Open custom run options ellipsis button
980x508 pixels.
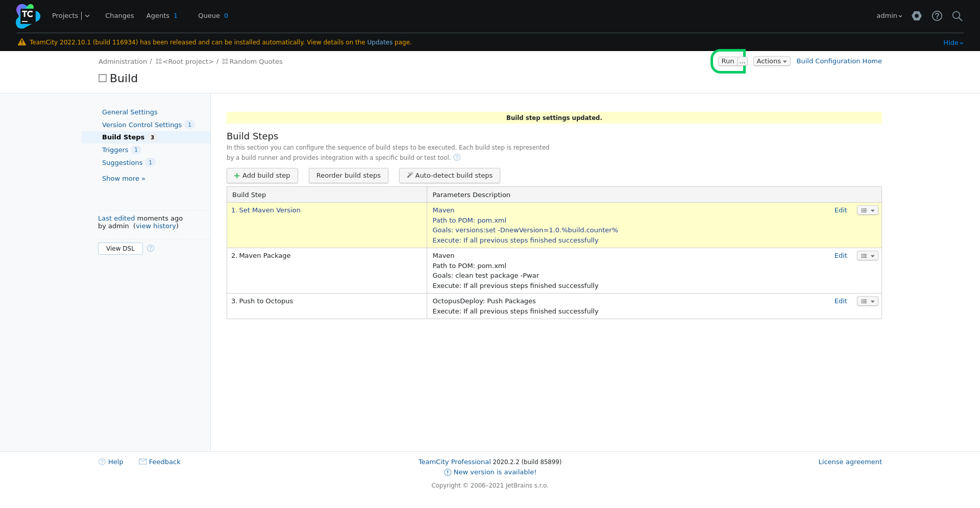tap(743, 61)
